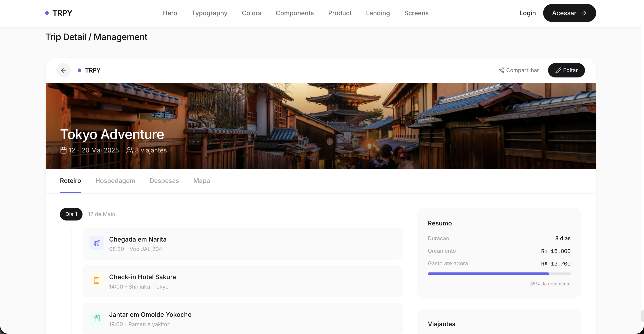644x334 pixels.
Task: Click the Tokyo Adventure banner image
Action: coord(321,126)
